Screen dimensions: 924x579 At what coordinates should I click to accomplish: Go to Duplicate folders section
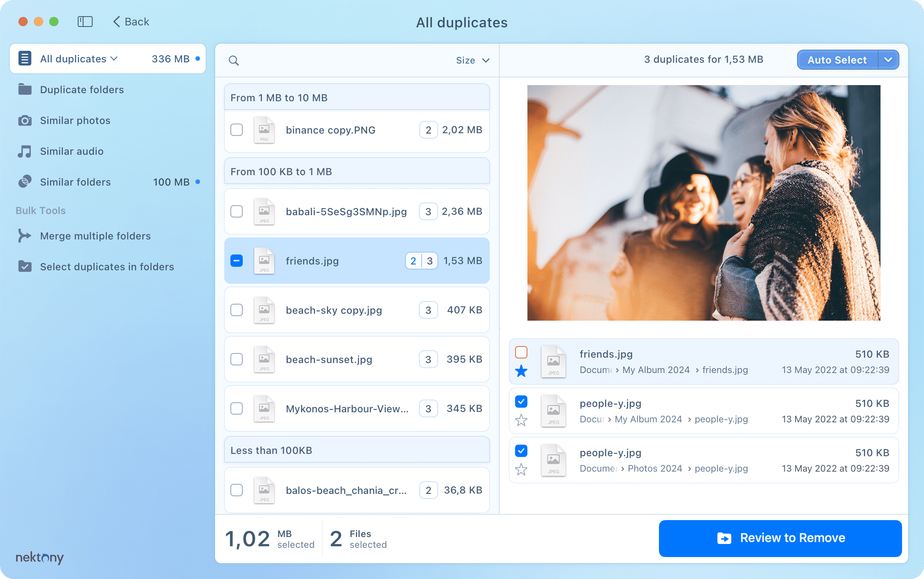pos(82,90)
